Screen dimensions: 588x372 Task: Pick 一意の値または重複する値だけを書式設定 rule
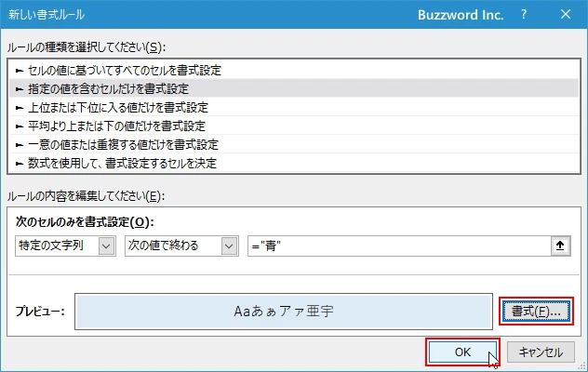point(294,145)
